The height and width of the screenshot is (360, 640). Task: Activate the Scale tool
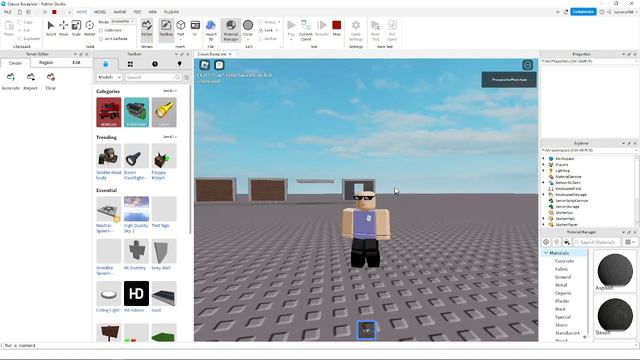pyautogui.click(x=76, y=28)
